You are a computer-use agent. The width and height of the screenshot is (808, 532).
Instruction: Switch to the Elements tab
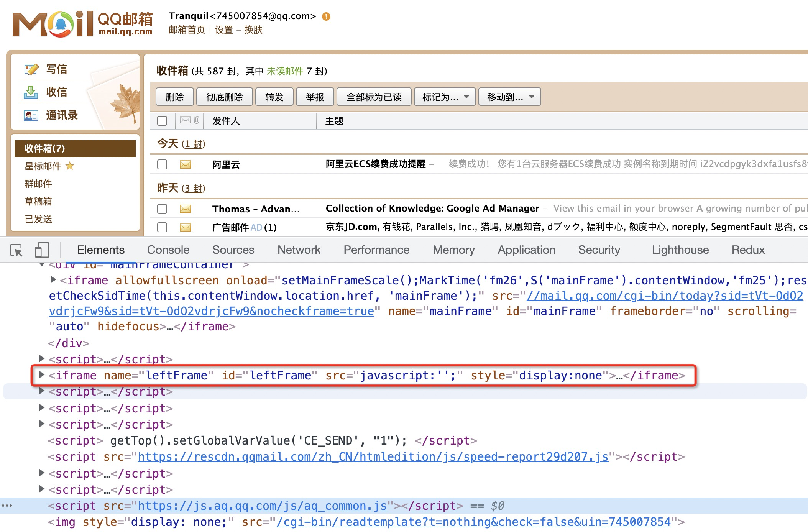click(101, 250)
